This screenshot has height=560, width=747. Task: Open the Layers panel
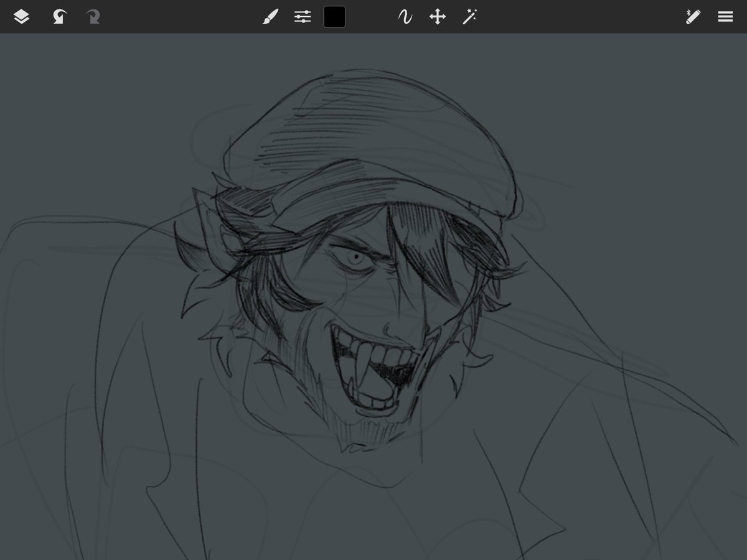(21, 17)
